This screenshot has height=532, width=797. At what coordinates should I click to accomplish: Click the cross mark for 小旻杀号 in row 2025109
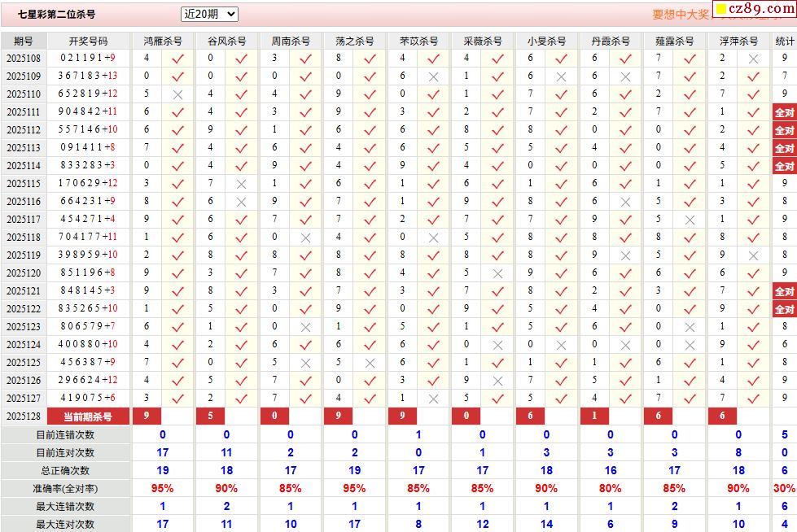point(561,76)
